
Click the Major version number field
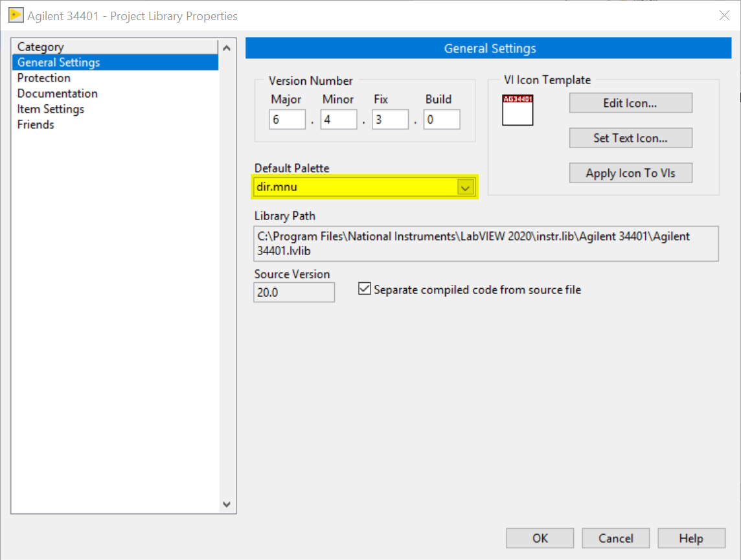(x=288, y=120)
